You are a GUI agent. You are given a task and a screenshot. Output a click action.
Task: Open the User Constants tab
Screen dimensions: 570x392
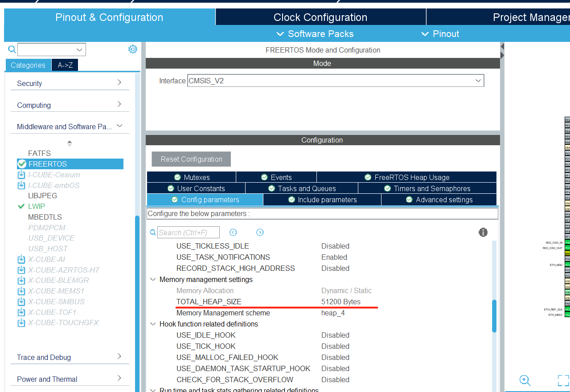click(x=196, y=188)
